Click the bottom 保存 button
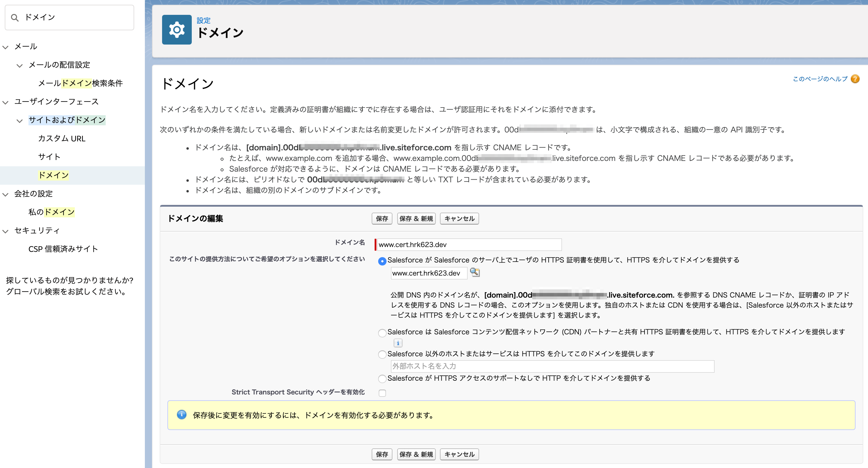This screenshot has height=468, width=868. [x=382, y=454]
